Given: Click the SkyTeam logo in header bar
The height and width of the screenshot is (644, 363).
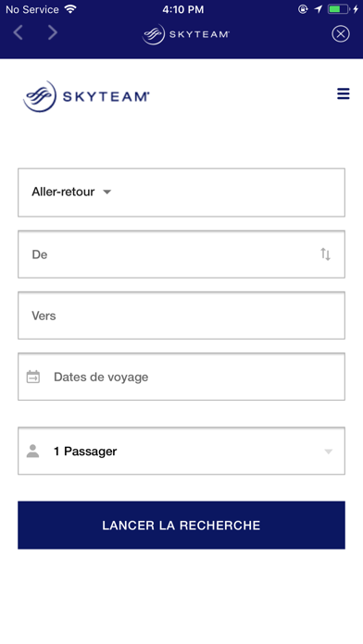Looking at the screenshot, I should (x=185, y=34).
